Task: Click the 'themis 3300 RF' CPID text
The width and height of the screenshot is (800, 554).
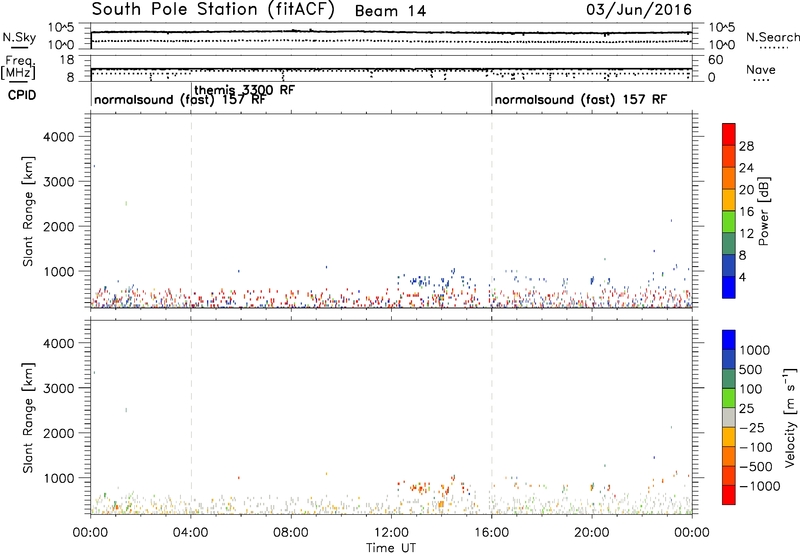Action: [x=244, y=90]
